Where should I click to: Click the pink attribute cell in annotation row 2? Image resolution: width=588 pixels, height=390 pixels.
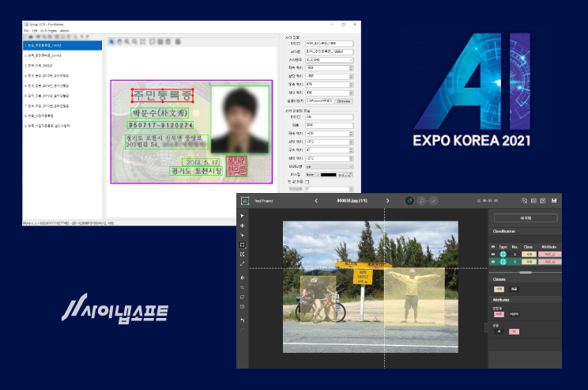[550, 262]
